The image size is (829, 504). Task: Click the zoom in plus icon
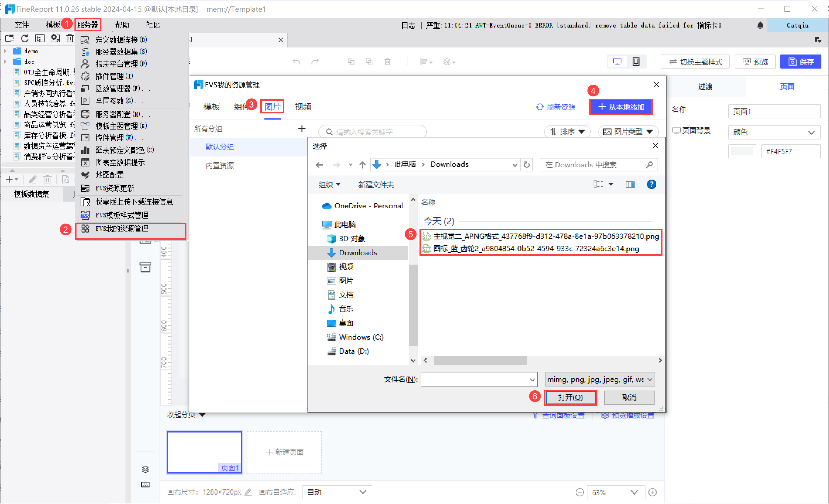[652, 492]
